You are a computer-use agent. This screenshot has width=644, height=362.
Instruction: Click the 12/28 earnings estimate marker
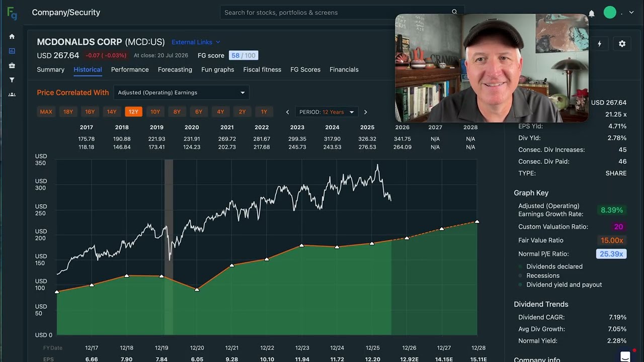pos(477,222)
